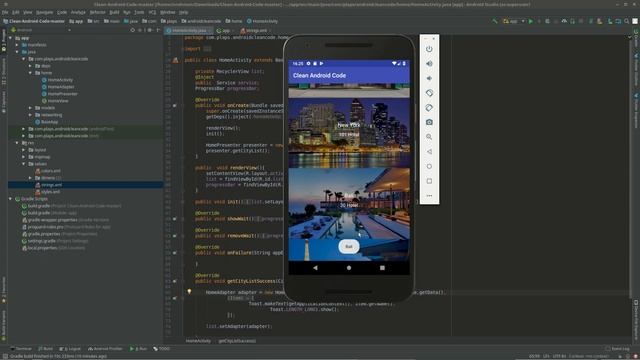
Task: Tap back button on phone navigation bar
Action: tap(315, 268)
